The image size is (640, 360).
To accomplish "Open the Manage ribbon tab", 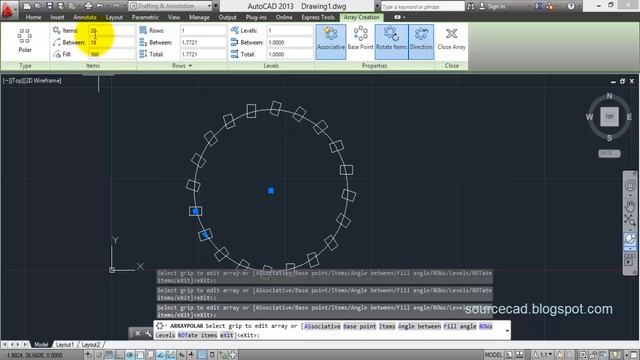I will pos(199,17).
